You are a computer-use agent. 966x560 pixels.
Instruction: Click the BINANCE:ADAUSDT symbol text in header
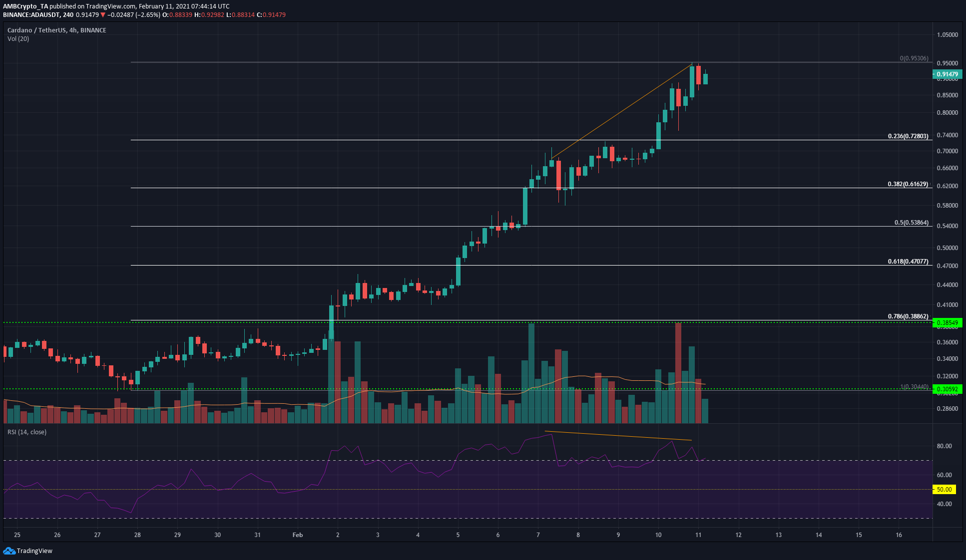point(31,15)
